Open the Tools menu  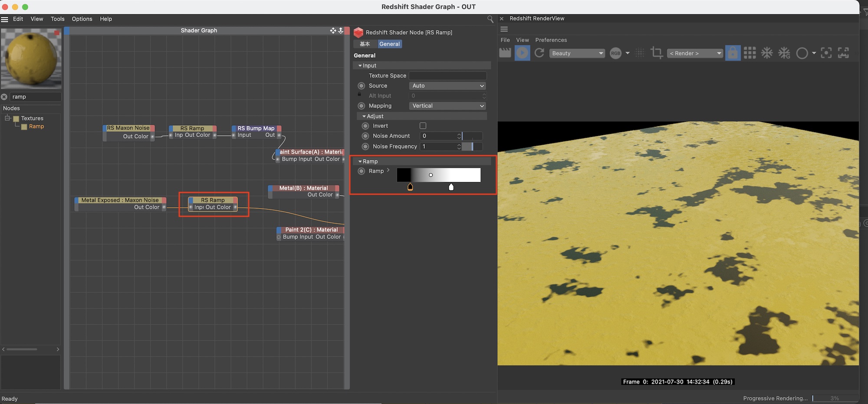pos(57,19)
